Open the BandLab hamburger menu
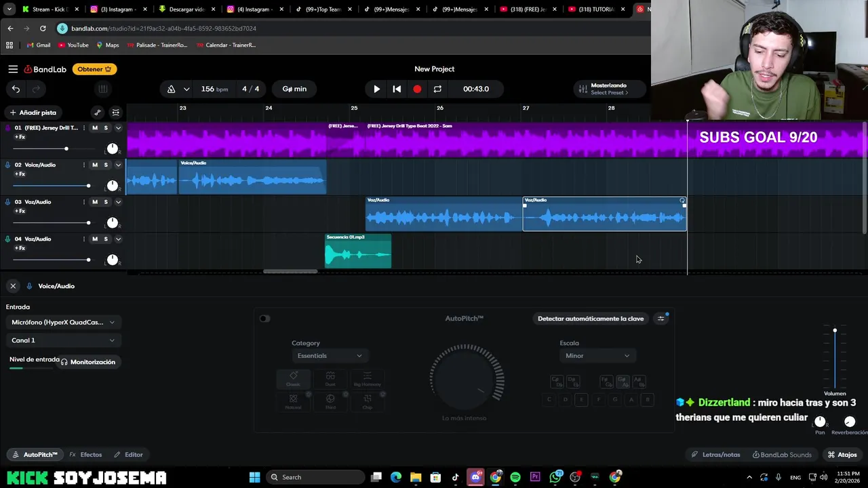This screenshot has width=868, height=488. click(x=13, y=69)
